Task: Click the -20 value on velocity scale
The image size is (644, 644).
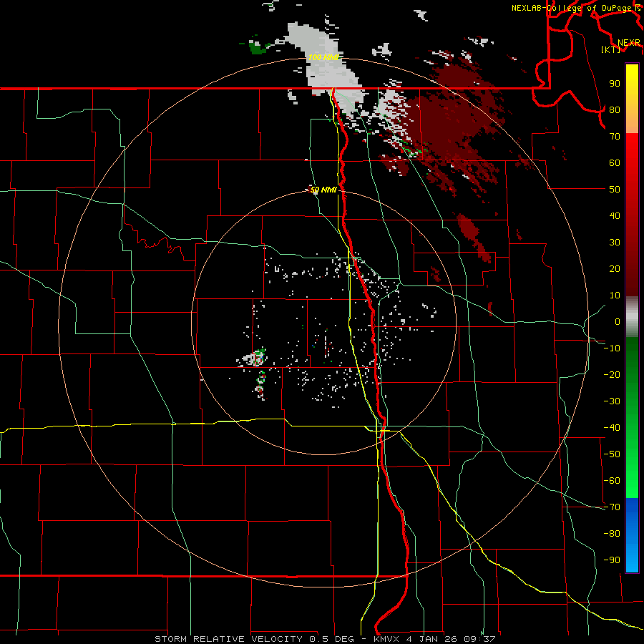Action: [x=612, y=375]
